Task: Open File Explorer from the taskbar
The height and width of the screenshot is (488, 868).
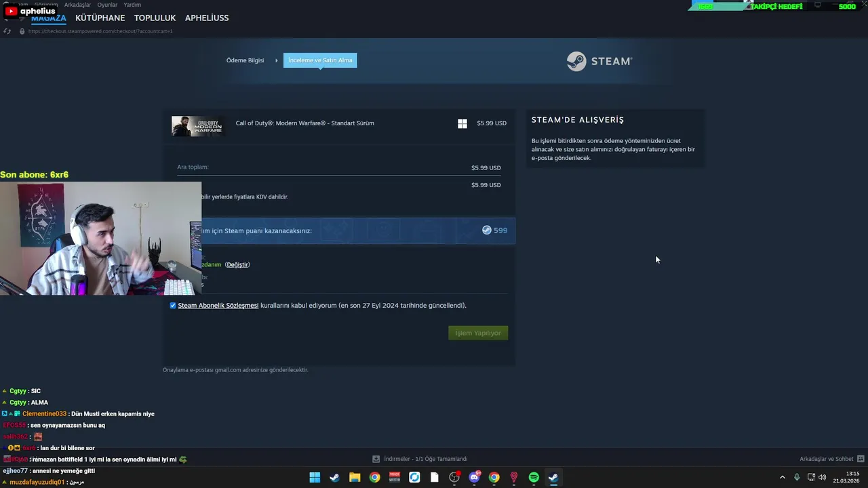Action: (355, 477)
